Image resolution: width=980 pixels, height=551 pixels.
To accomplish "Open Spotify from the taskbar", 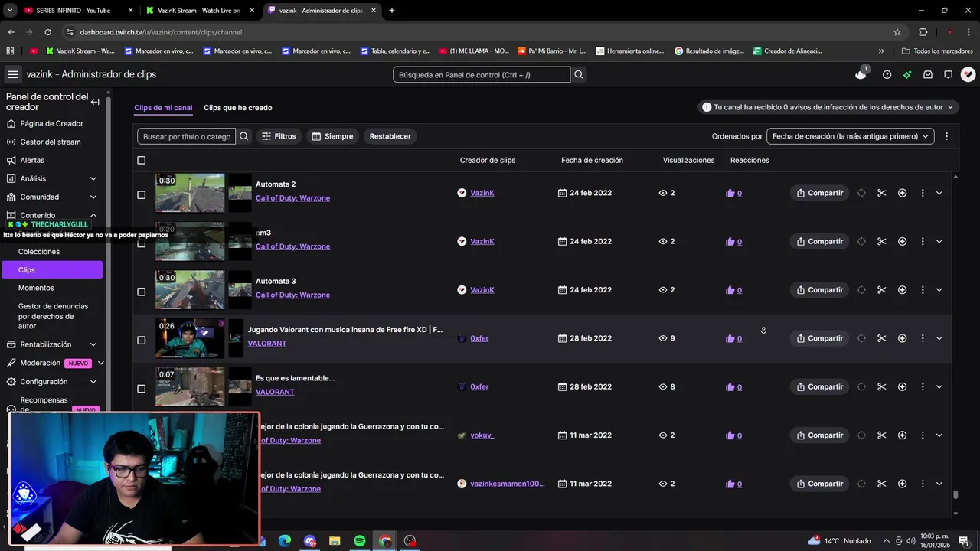I will click(x=360, y=541).
